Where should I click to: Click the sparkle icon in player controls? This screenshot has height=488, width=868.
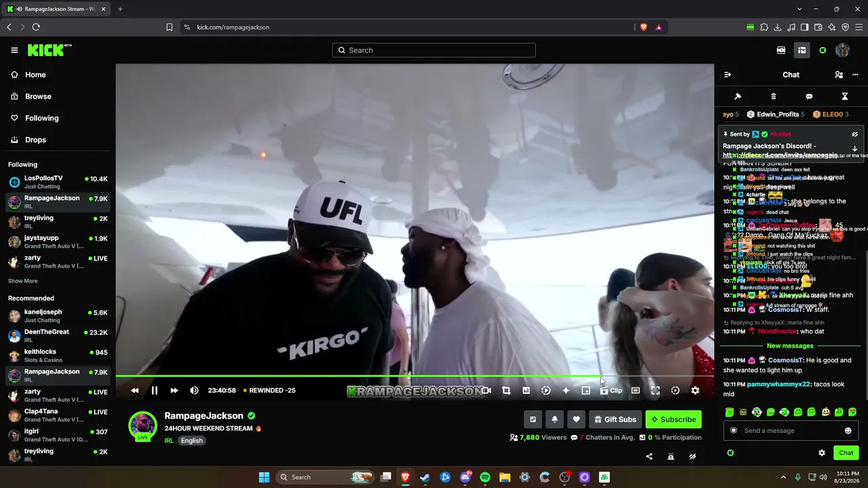(566, 390)
